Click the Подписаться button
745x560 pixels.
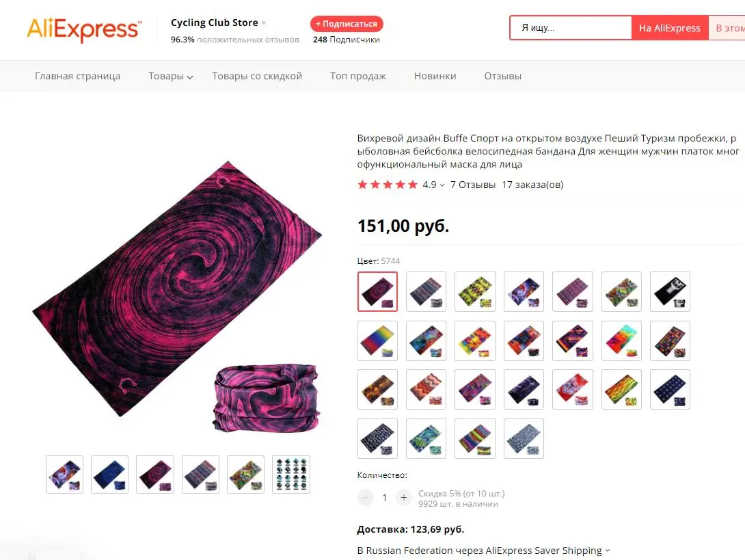point(347,24)
